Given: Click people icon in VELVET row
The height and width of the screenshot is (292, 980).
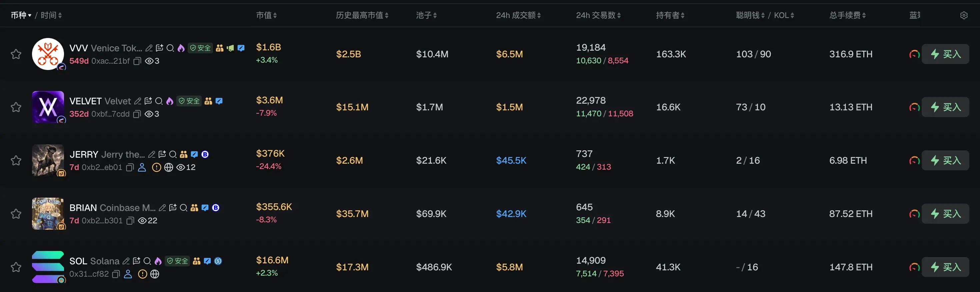Looking at the screenshot, I should [208, 101].
